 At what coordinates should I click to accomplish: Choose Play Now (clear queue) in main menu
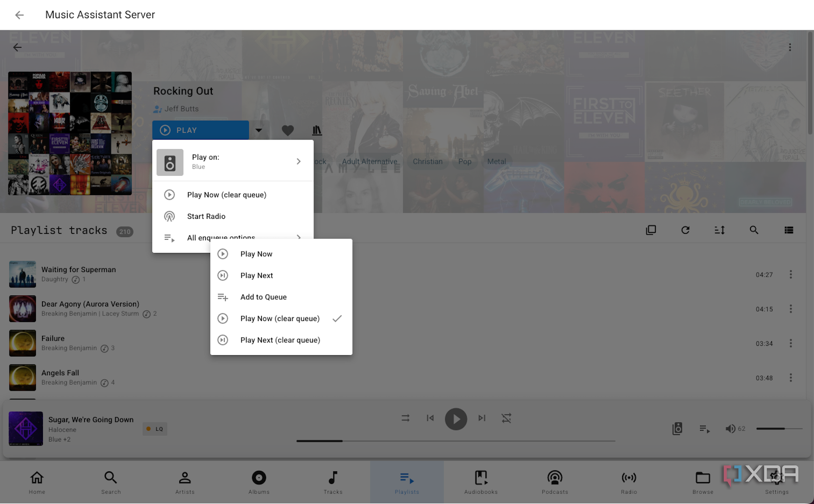pyautogui.click(x=232, y=195)
